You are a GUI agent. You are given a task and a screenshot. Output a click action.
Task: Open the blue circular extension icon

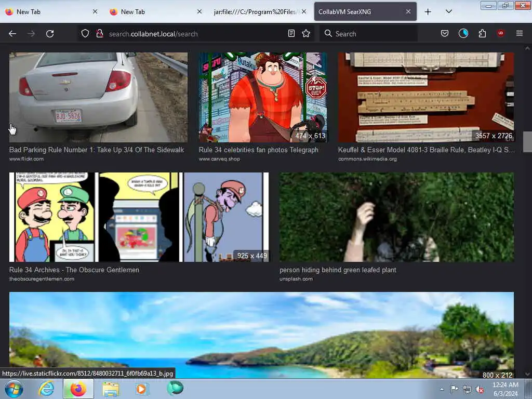463,34
